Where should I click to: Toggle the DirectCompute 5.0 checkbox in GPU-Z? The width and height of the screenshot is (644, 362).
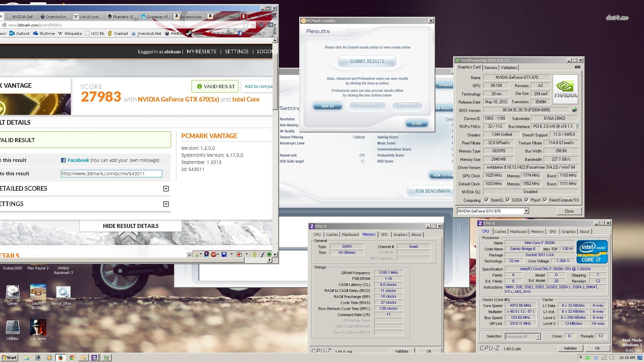[545, 200]
